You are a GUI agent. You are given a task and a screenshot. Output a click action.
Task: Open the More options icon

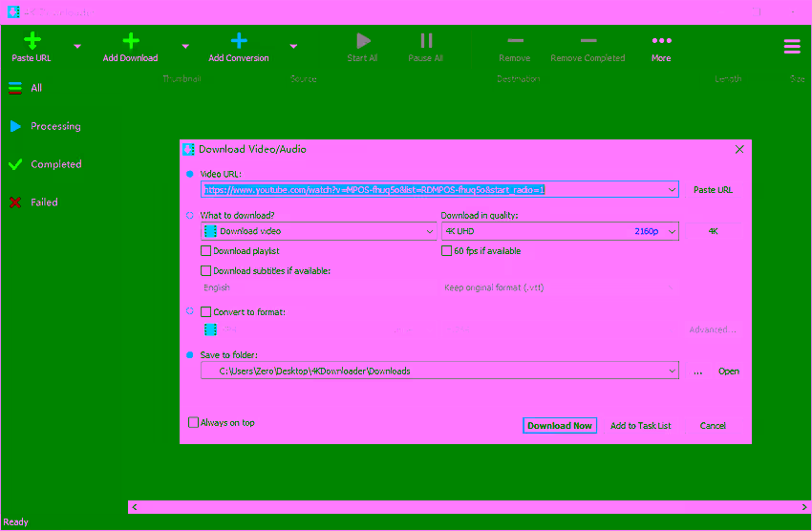(661, 40)
